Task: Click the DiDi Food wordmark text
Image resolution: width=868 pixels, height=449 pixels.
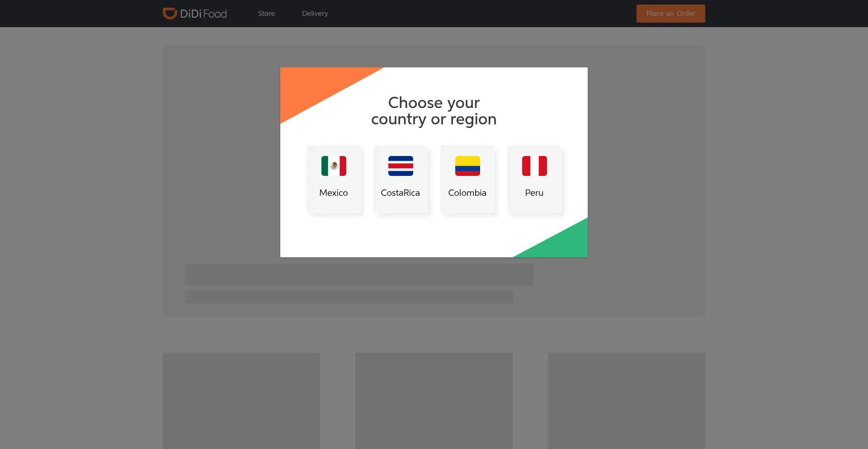Action: [203, 14]
